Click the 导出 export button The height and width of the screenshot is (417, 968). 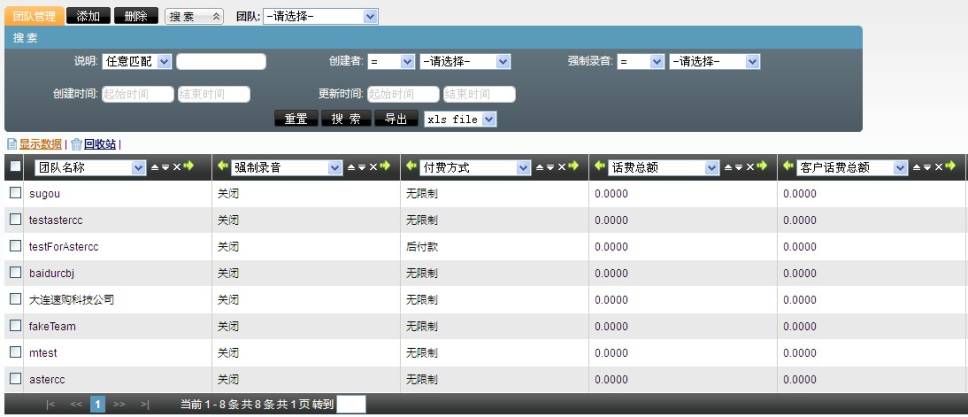click(x=396, y=119)
